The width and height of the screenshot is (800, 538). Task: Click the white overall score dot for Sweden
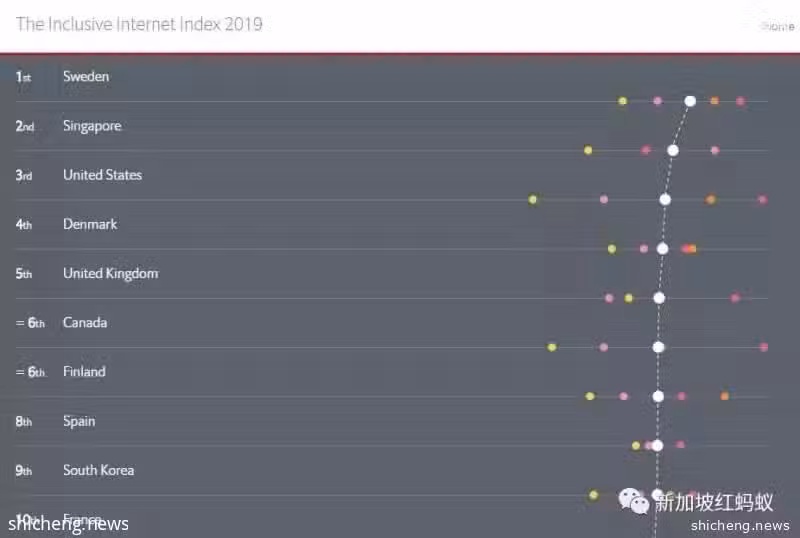coord(690,101)
